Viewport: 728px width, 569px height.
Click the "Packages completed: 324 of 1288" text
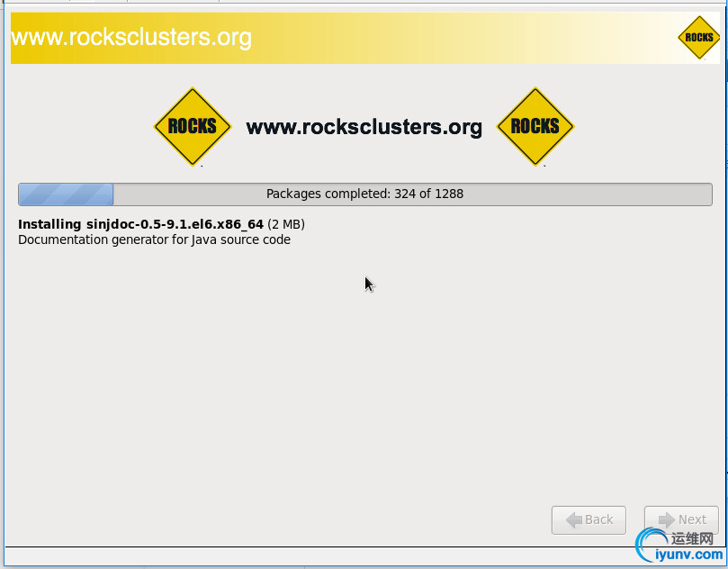[365, 194]
